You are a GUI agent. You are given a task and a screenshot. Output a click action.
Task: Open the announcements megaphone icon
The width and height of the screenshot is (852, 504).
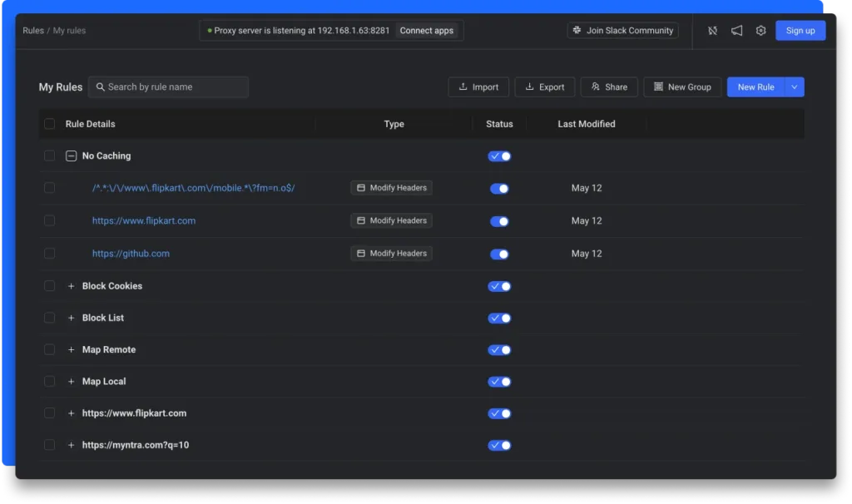coord(736,31)
